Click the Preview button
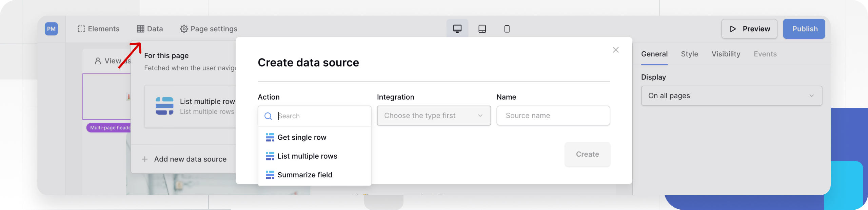The image size is (868, 210). (749, 29)
